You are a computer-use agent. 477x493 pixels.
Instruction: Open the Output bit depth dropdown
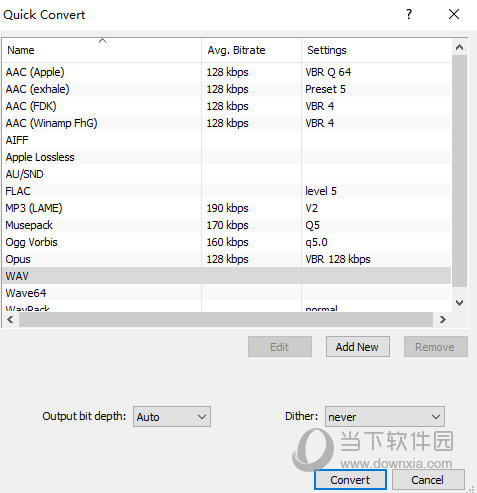tap(172, 417)
